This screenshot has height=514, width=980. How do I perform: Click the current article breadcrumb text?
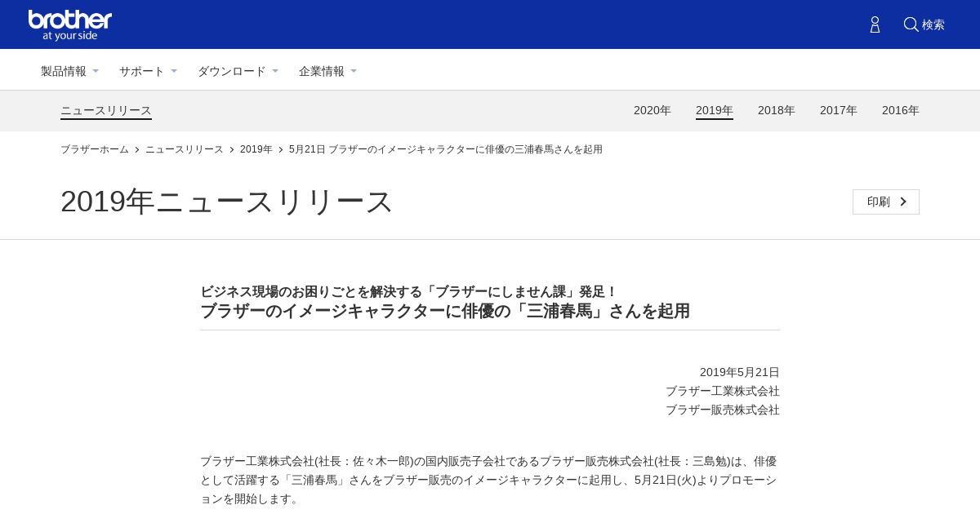pyautogui.click(x=446, y=149)
